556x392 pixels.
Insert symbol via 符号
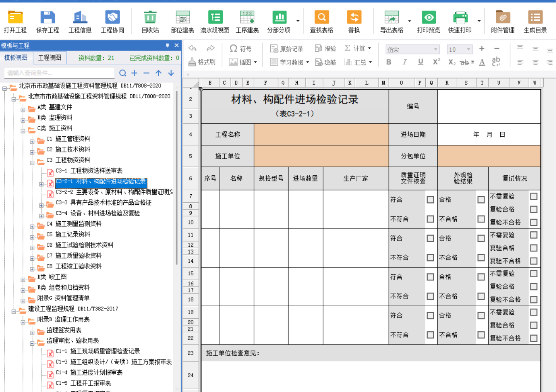(240, 49)
